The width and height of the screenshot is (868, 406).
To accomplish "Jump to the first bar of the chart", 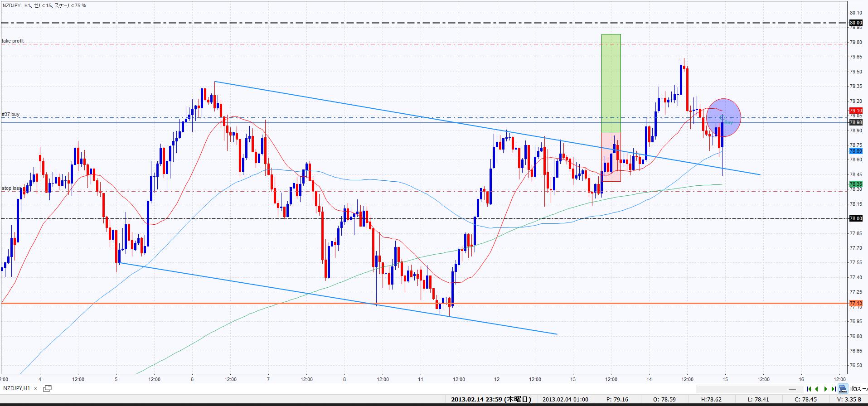I will (809, 389).
